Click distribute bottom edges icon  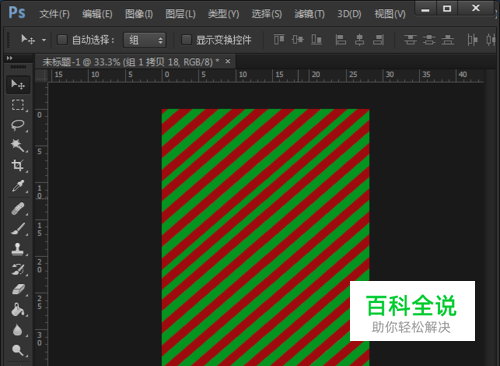point(448,40)
